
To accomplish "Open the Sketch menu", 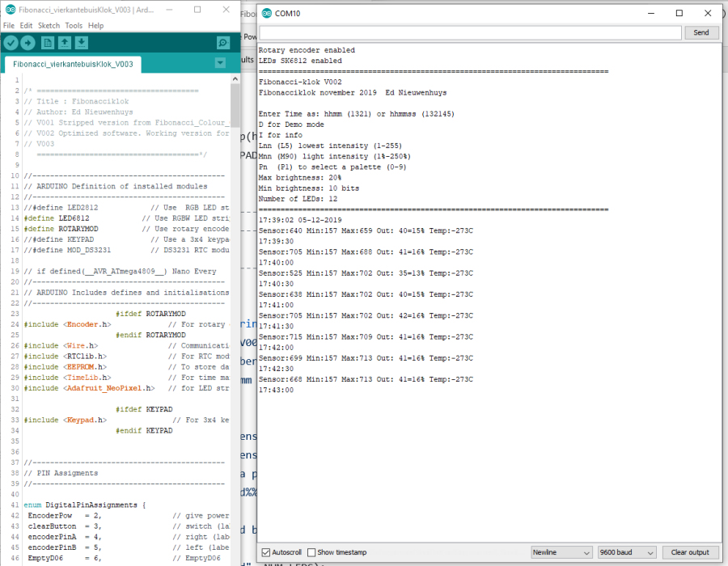I will point(49,26).
